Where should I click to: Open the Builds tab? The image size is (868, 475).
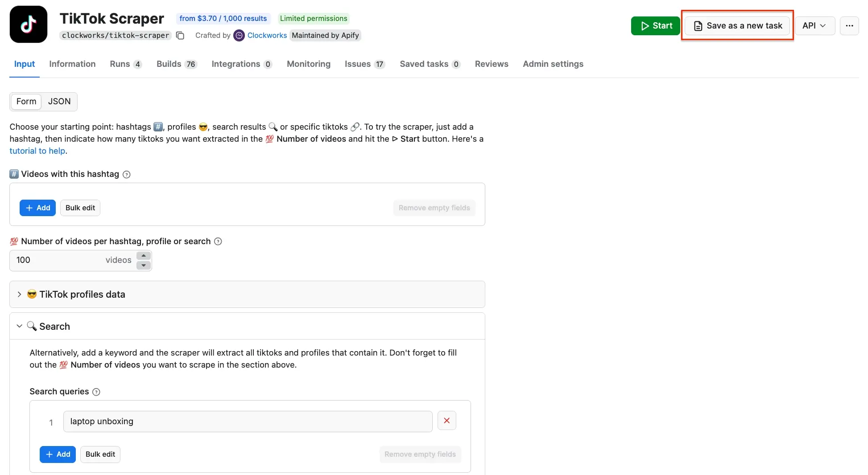click(x=177, y=64)
